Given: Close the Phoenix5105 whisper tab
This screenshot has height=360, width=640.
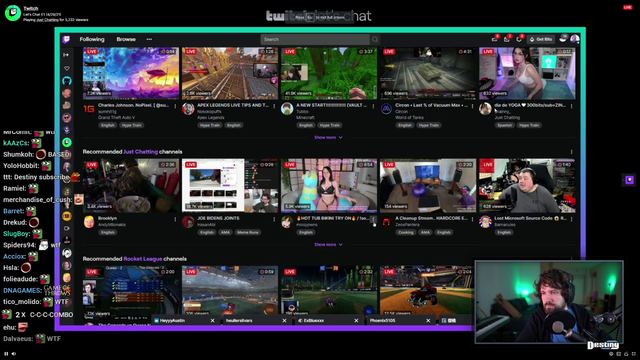Looking at the screenshot, I should [x=428, y=321].
